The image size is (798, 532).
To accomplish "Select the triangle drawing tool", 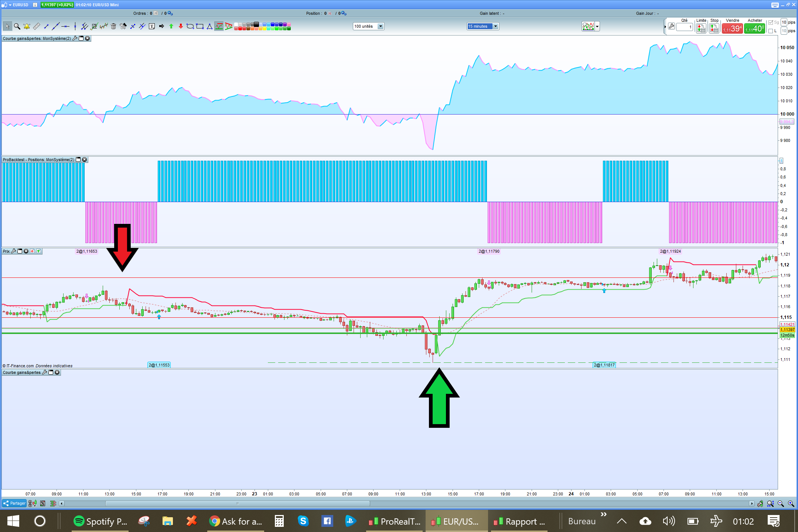I will pyautogui.click(x=209, y=26).
